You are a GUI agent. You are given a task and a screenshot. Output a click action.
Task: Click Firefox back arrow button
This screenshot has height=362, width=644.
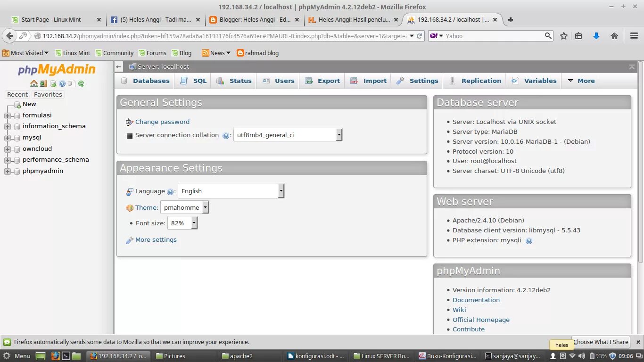pyautogui.click(x=9, y=36)
